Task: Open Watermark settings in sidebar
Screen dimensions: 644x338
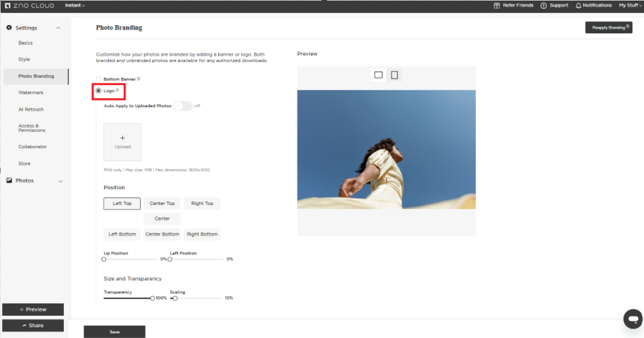Action: click(30, 93)
